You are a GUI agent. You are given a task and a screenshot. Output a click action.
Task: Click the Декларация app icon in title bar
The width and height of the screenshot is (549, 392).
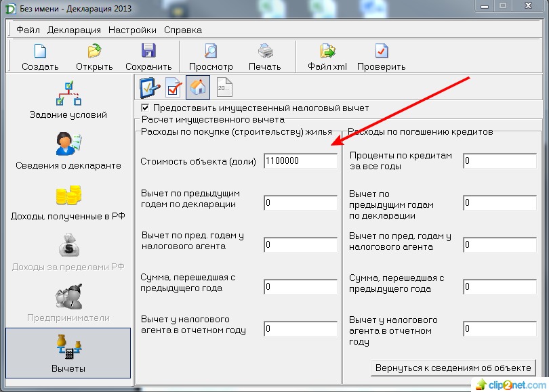[x=10, y=9]
